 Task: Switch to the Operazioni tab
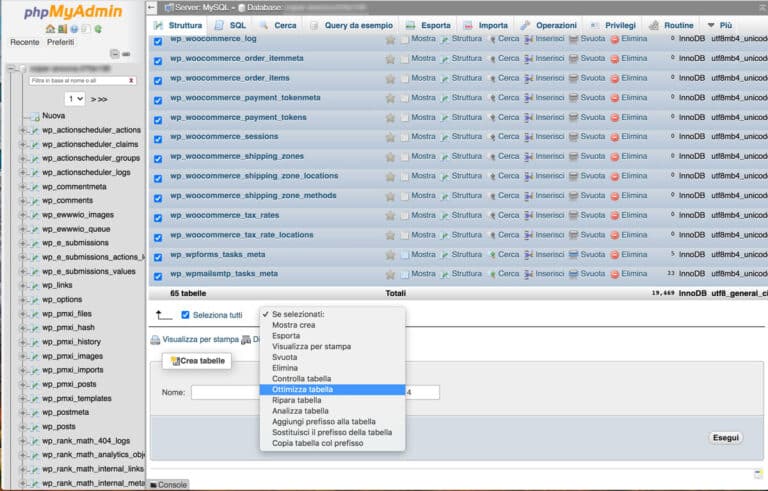[x=549, y=25]
